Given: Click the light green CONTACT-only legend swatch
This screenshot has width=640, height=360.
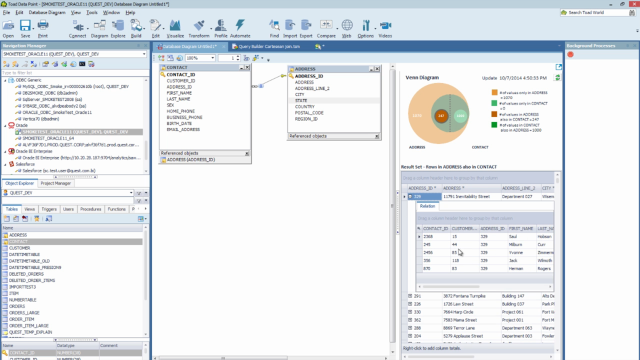Looking at the screenshot, I should point(494,103).
